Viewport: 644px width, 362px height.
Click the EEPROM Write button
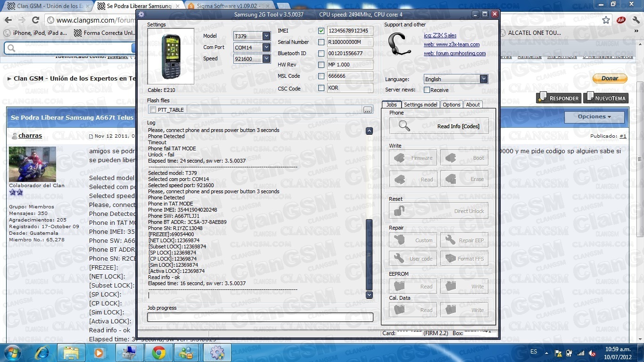tap(464, 286)
